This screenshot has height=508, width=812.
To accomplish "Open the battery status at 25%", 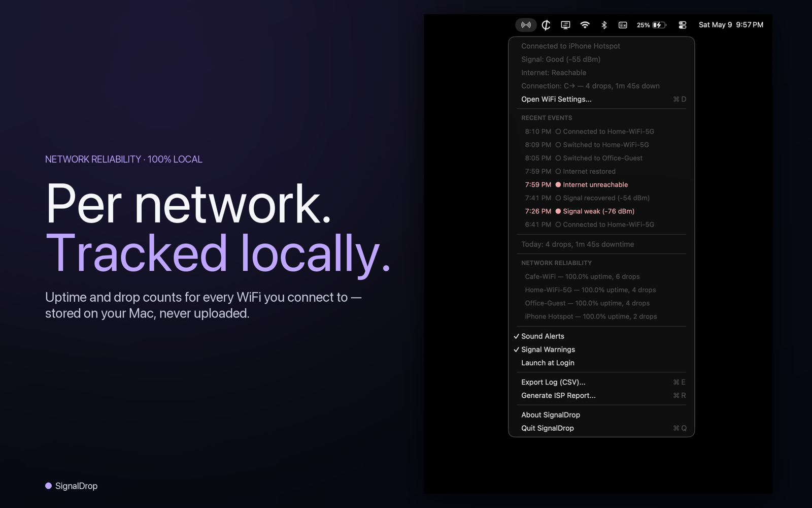I will pos(652,25).
